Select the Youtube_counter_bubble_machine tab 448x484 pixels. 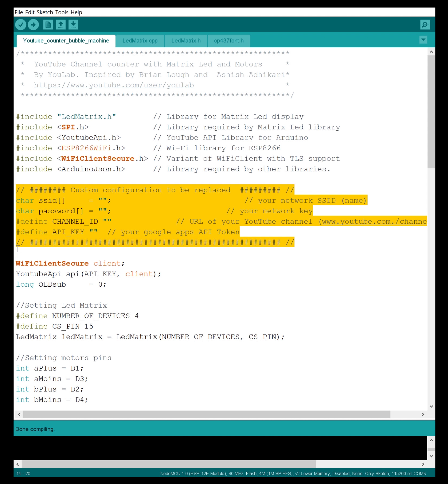[66, 41]
